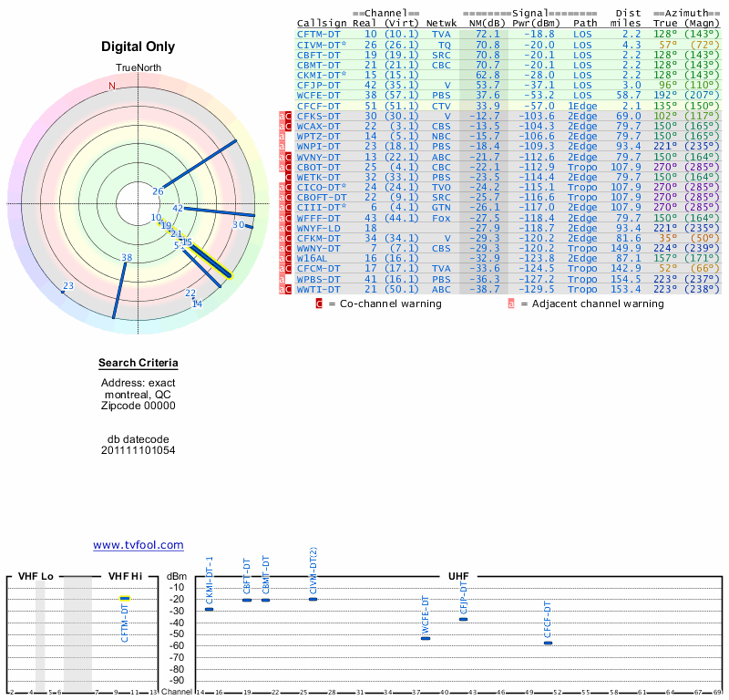Click the CFJP-DT marker in UHF chart
Image resolution: width=729 pixels, height=700 pixels.
coord(463,619)
